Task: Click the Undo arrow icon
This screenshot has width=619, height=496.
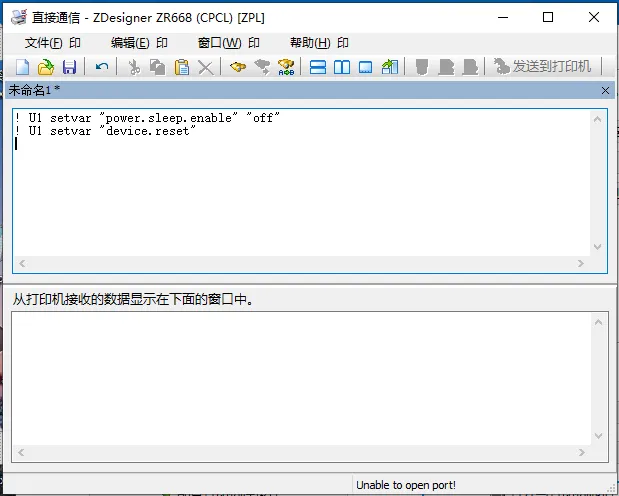Action: (x=102, y=67)
